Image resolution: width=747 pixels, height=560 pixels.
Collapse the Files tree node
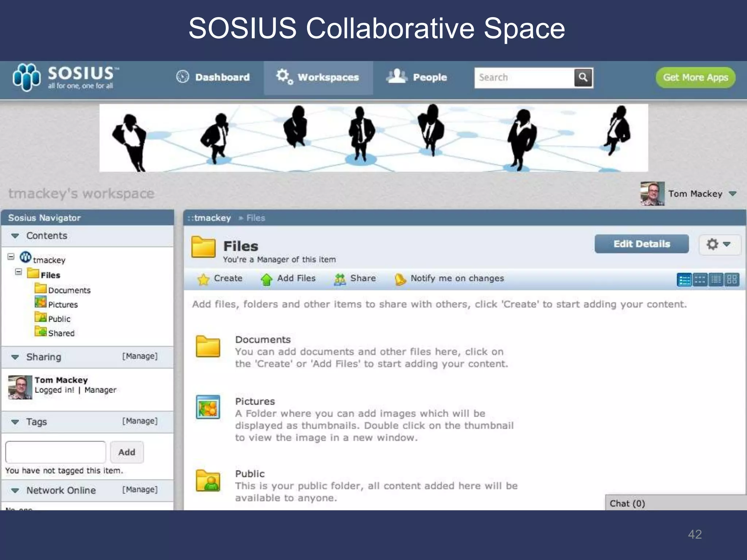tap(19, 272)
